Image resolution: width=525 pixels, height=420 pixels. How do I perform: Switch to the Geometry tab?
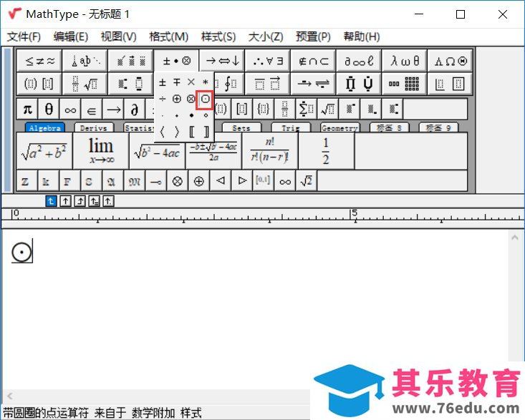(339, 128)
